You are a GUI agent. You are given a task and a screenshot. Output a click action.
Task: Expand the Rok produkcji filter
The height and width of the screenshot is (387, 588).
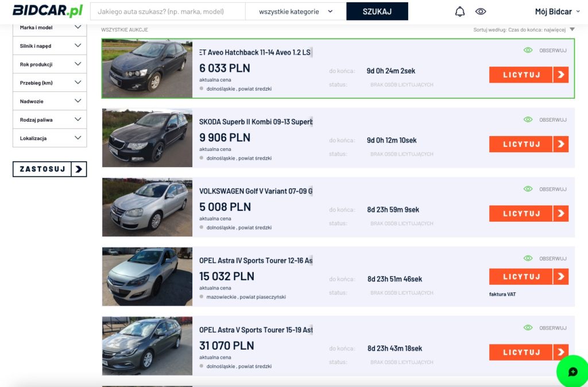click(x=50, y=64)
